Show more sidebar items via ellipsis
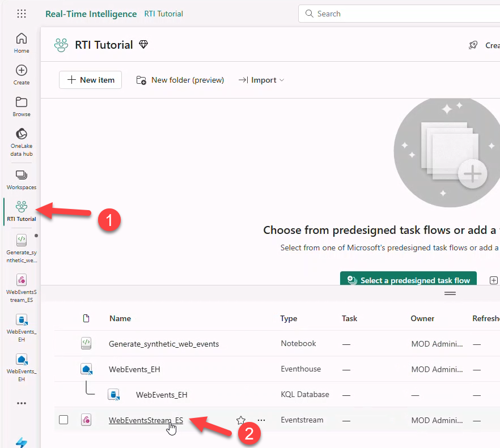The width and height of the screenshot is (500, 448). 22,404
